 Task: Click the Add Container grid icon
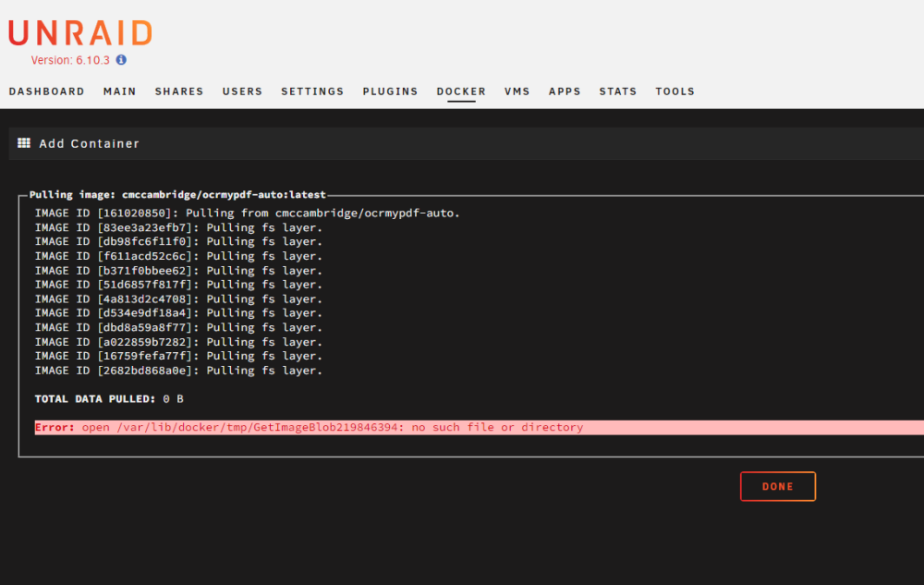24,143
